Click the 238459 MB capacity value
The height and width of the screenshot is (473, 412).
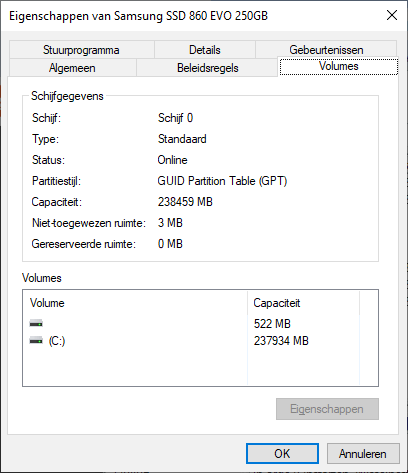pyautogui.click(x=185, y=202)
